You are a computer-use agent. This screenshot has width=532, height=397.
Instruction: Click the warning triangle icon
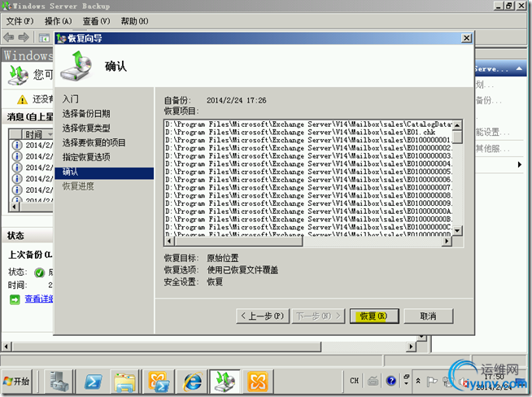pyautogui.click(x=22, y=99)
